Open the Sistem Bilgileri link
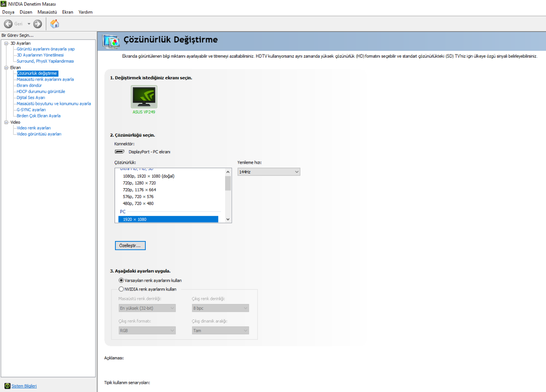Viewport: 546px width, 392px height. pyautogui.click(x=24, y=386)
